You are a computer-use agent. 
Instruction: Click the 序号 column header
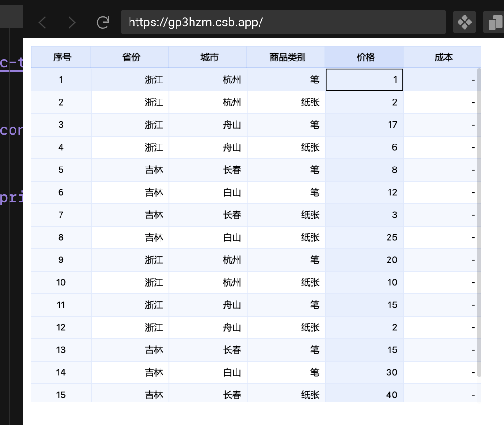coord(61,57)
